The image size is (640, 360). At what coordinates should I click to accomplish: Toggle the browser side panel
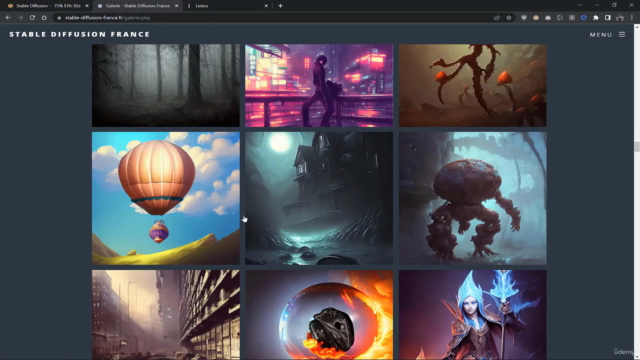tap(608, 18)
